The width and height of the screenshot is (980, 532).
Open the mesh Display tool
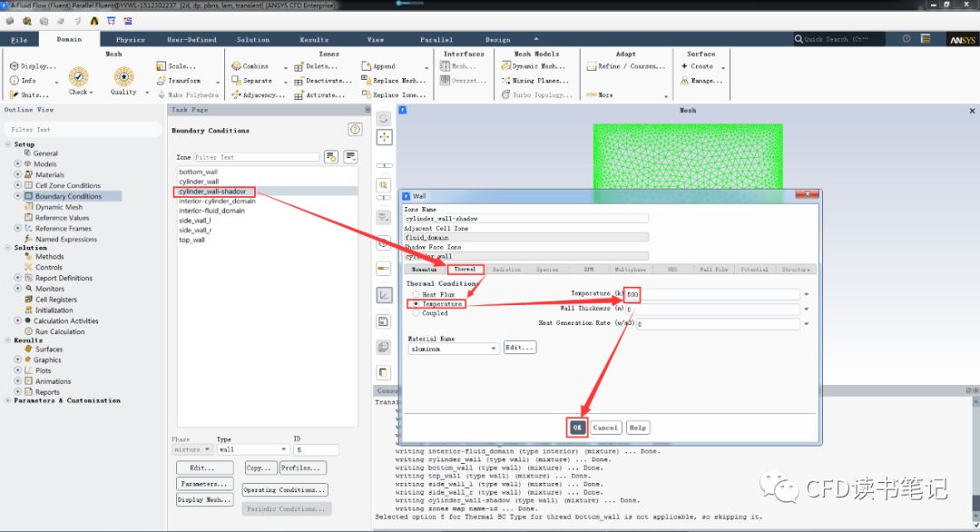pyautogui.click(x=33, y=65)
